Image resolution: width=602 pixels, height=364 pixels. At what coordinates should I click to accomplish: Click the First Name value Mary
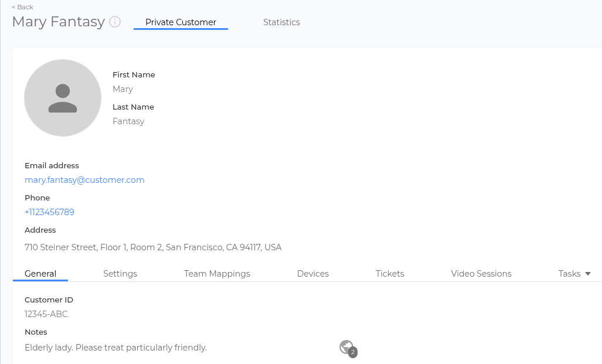point(123,89)
